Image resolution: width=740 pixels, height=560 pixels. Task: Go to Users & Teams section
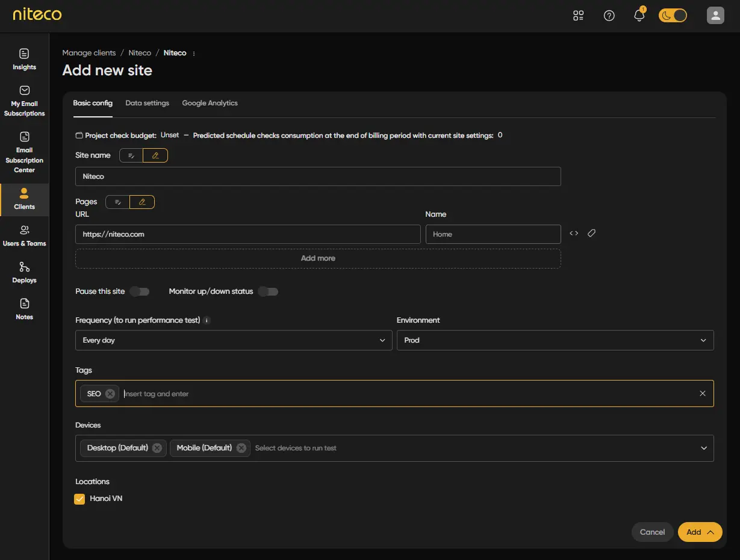(24, 235)
